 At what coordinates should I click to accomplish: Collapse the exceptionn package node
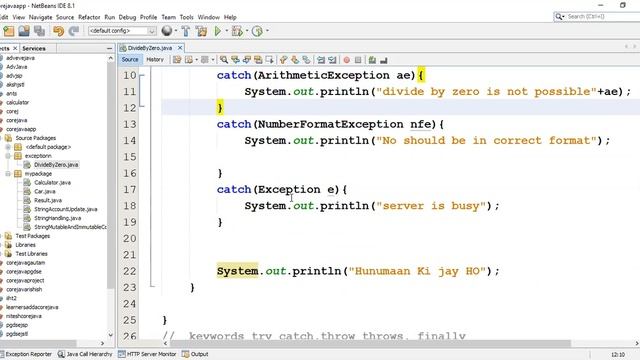click(8, 156)
